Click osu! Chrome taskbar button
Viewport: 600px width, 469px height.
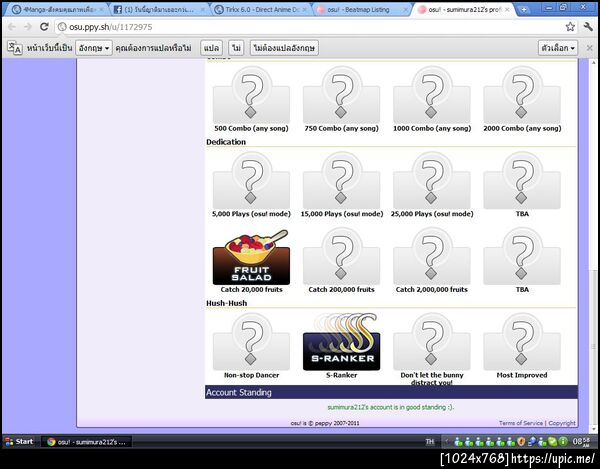pos(86,442)
